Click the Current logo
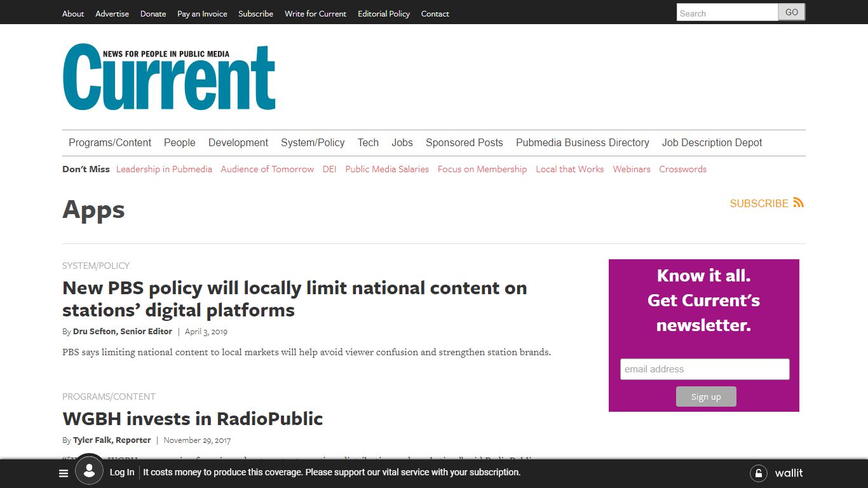This screenshot has width=868, height=488. point(169,77)
